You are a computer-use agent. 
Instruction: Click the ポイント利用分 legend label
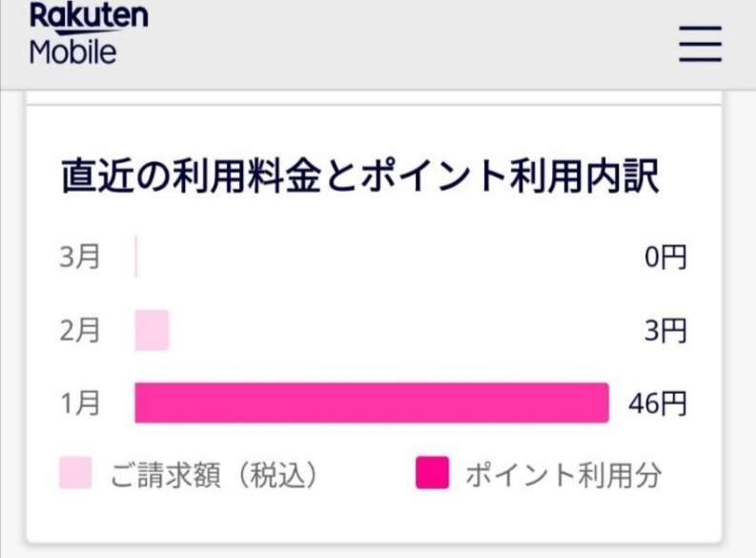(x=563, y=474)
